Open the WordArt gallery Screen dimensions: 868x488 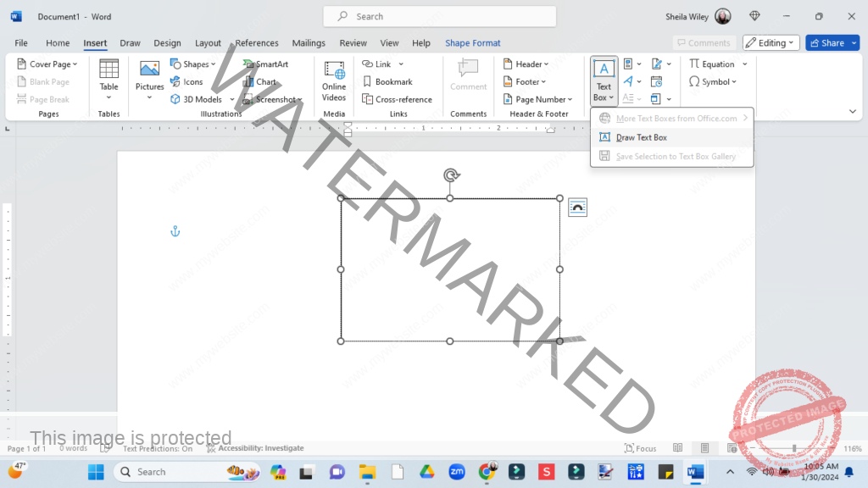click(x=632, y=82)
